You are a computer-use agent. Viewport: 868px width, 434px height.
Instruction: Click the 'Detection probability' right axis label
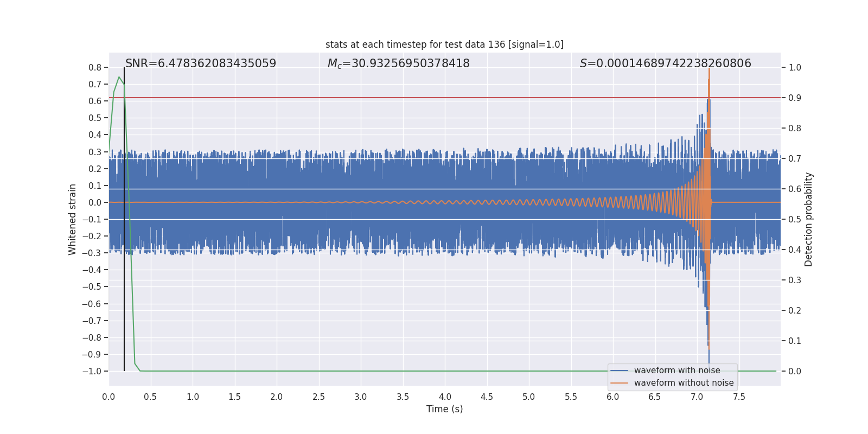(x=809, y=219)
